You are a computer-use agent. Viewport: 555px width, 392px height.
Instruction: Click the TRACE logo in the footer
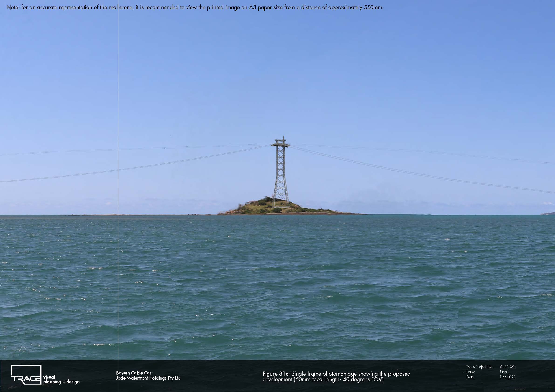click(x=26, y=374)
